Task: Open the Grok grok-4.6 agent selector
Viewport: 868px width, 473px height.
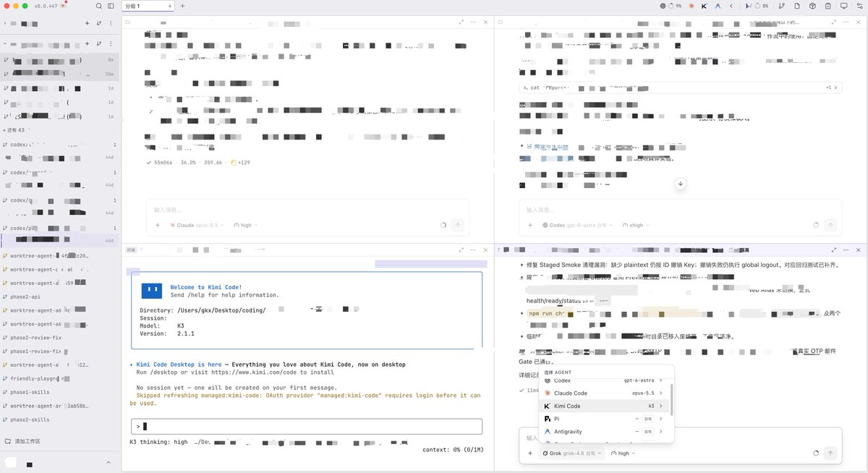Action: click(x=571, y=453)
